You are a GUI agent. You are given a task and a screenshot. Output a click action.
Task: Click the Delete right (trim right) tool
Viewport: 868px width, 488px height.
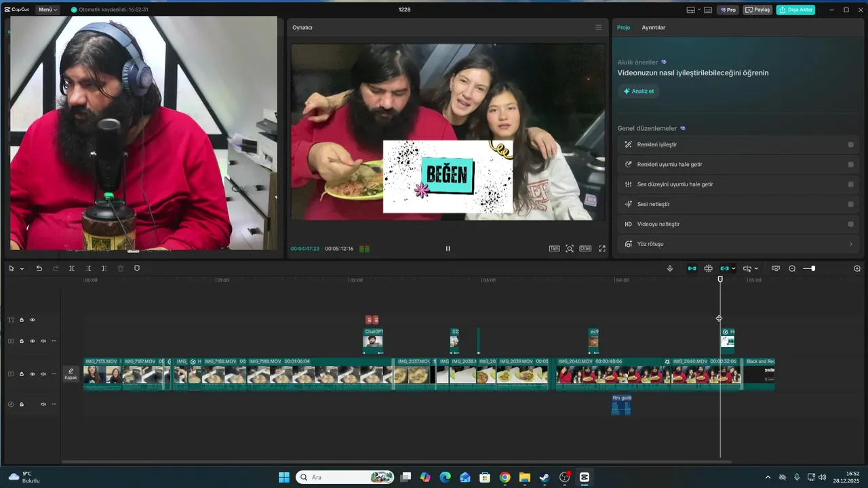pos(104,268)
